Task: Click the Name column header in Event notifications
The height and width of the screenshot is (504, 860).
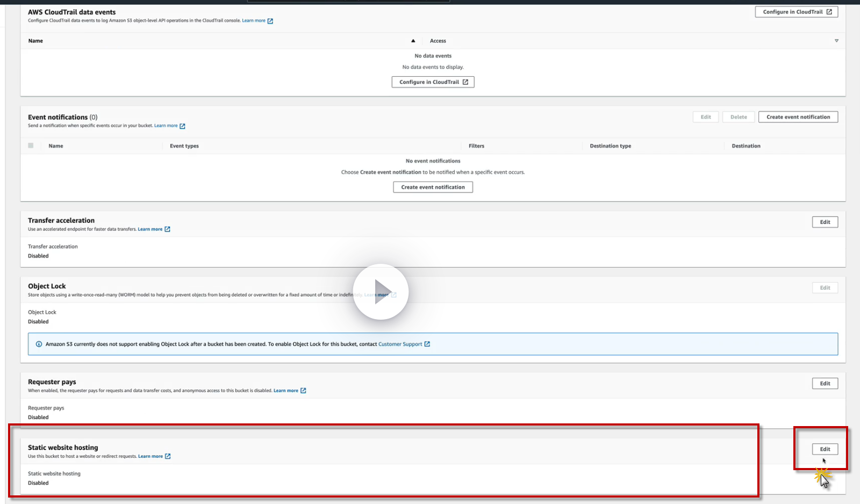Action: pyautogui.click(x=56, y=146)
